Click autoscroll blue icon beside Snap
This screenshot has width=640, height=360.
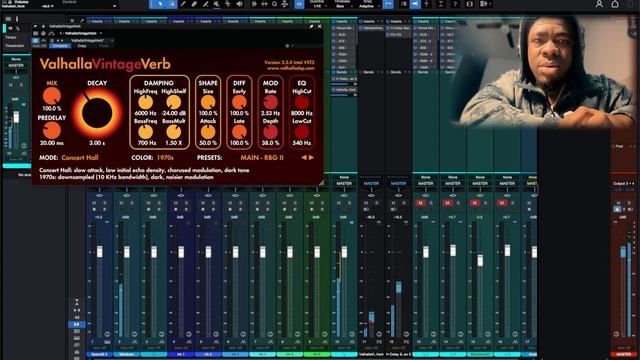coord(388,4)
